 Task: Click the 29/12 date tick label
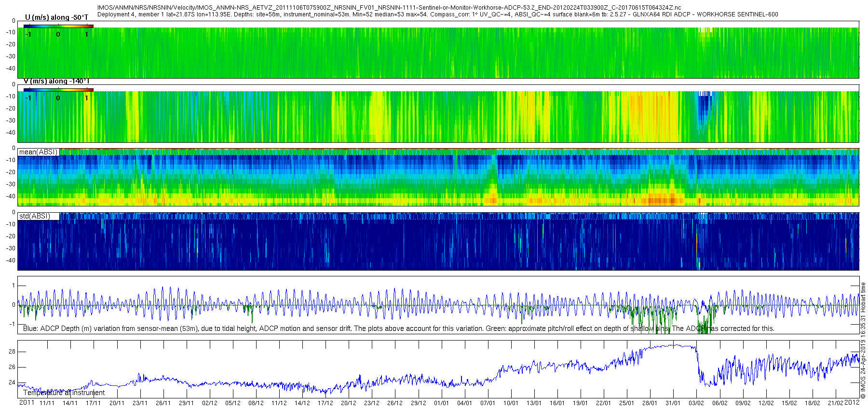pos(418,403)
